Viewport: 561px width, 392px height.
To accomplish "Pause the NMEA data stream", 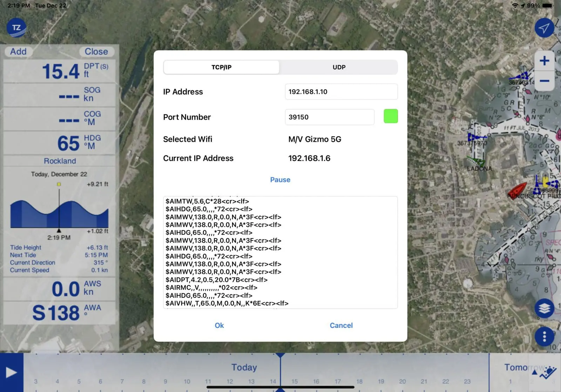I will click(280, 180).
